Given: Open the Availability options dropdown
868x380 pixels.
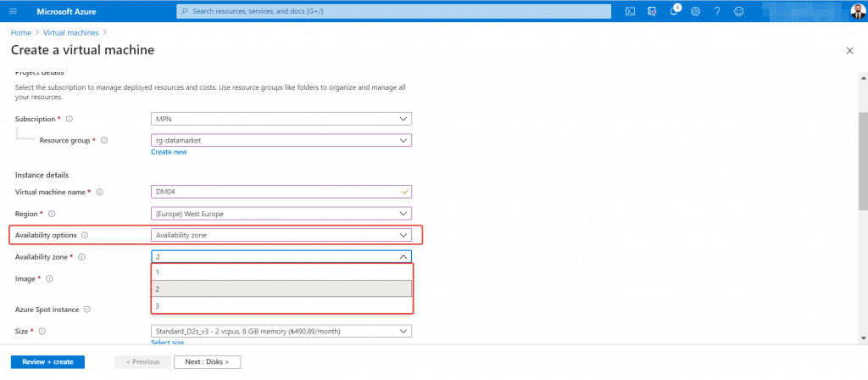Looking at the screenshot, I should coord(281,236).
